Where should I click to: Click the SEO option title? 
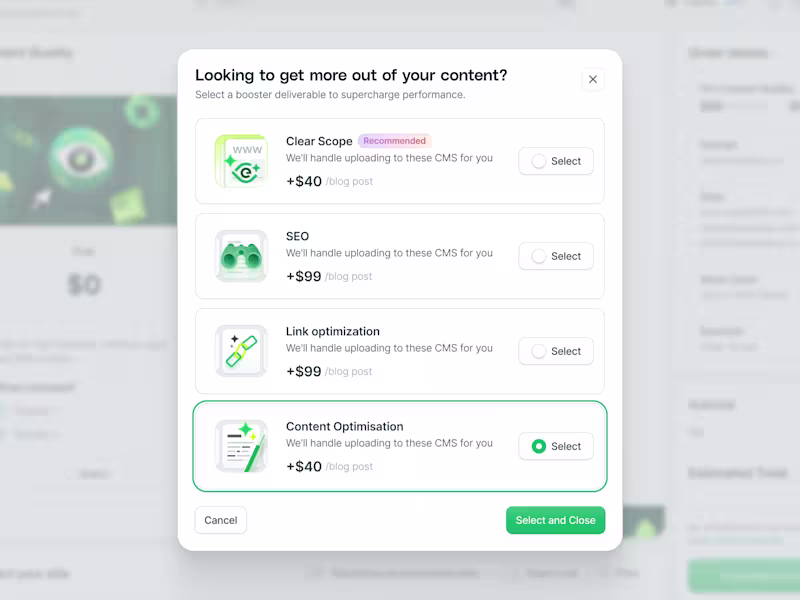tap(297, 236)
